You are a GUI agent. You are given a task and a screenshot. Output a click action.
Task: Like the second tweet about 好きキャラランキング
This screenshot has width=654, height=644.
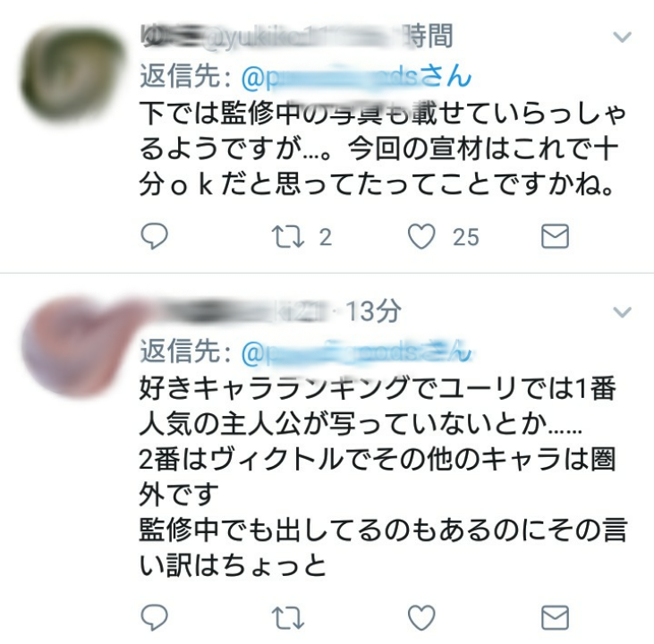[421, 617]
